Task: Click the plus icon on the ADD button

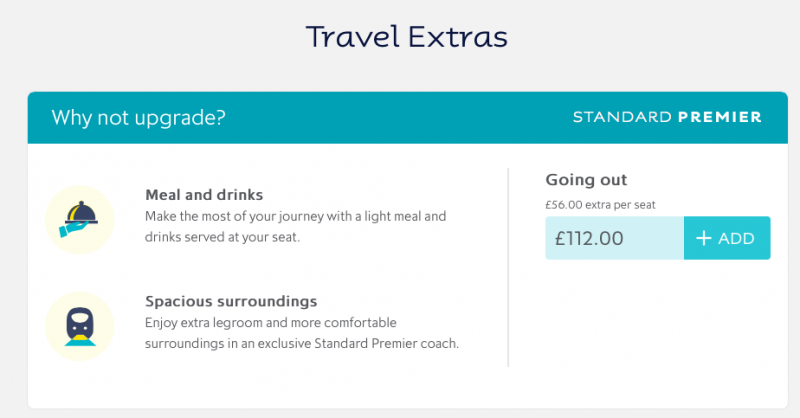Action: 704,238
